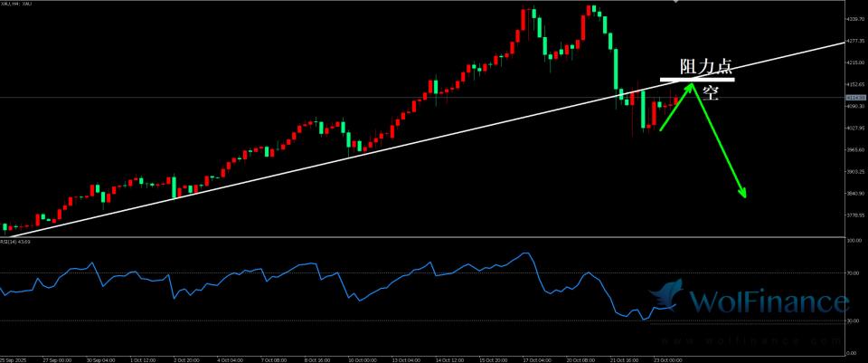
Task: Click the 3778.55 price axis label
Action: [854, 215]
